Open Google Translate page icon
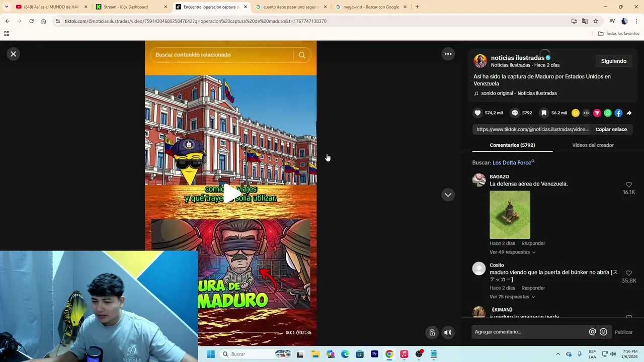The image size is (644, 362). pyautogui.click(x=585, y=21)
